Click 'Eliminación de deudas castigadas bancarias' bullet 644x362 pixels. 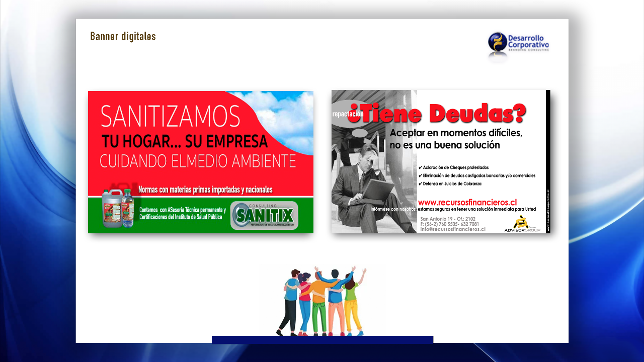tap(476, 175)
